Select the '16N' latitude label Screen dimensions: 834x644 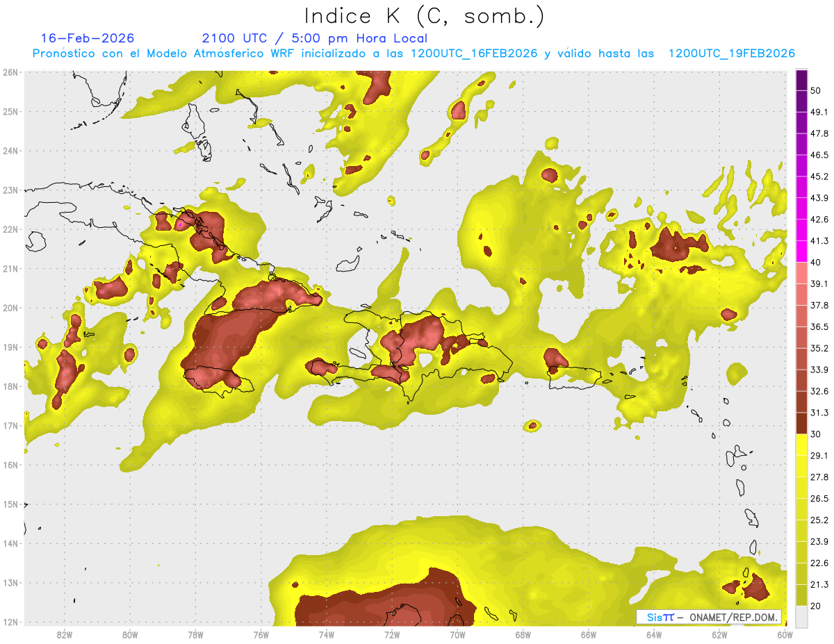pos(10,465)
